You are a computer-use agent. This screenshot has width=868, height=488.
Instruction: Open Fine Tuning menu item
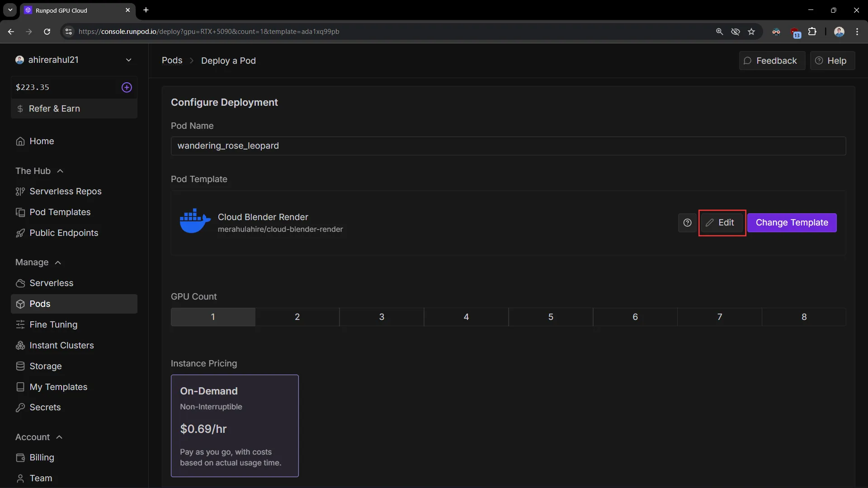[53, 325]
